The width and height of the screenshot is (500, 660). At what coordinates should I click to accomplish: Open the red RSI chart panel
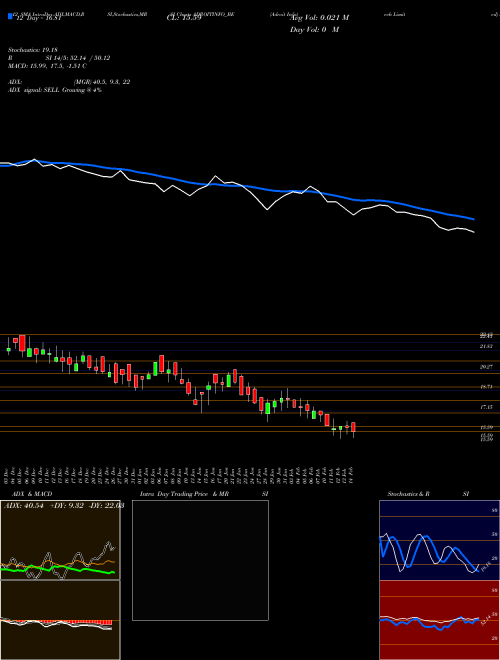439,620
